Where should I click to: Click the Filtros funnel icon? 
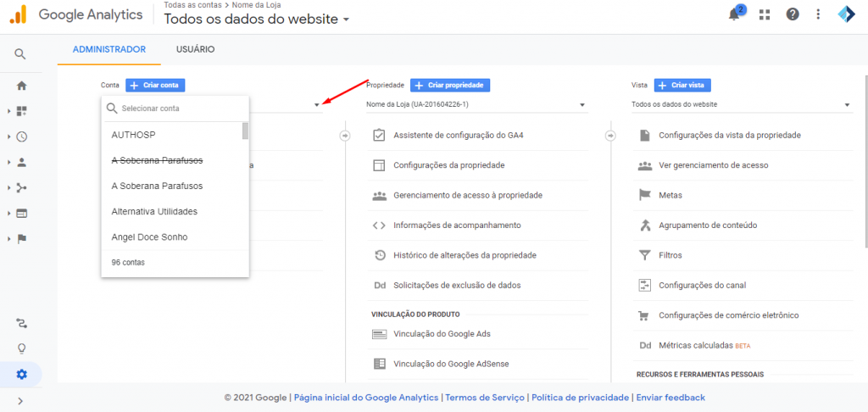point(644,255)
